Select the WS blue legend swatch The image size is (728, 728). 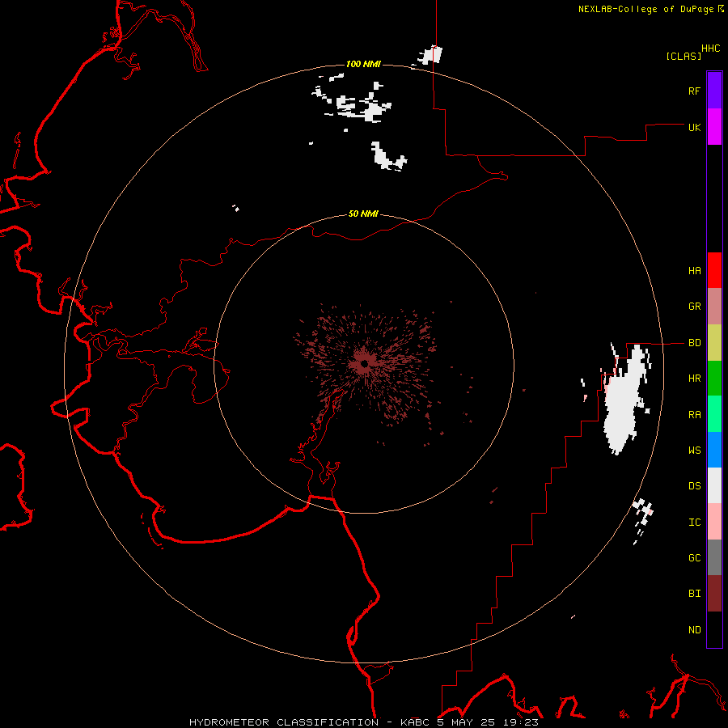click(x=714, y=450)
